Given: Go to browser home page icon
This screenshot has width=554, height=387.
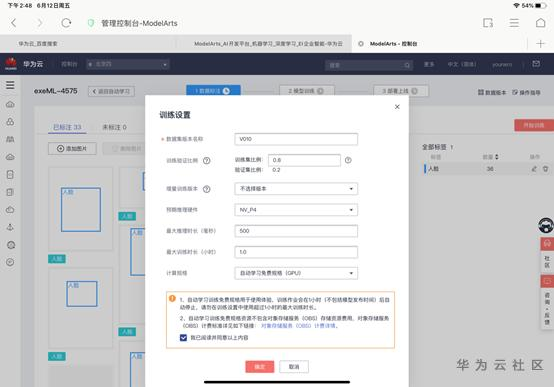Looking at the screenshot, I should tap(540, 23).
